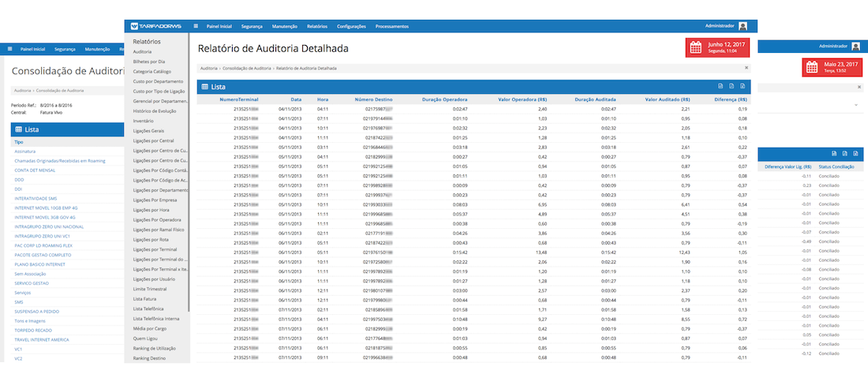Click the Administrador avatar in the center window
The height and width of the screenshot is (374, 868).
(743, 26)
